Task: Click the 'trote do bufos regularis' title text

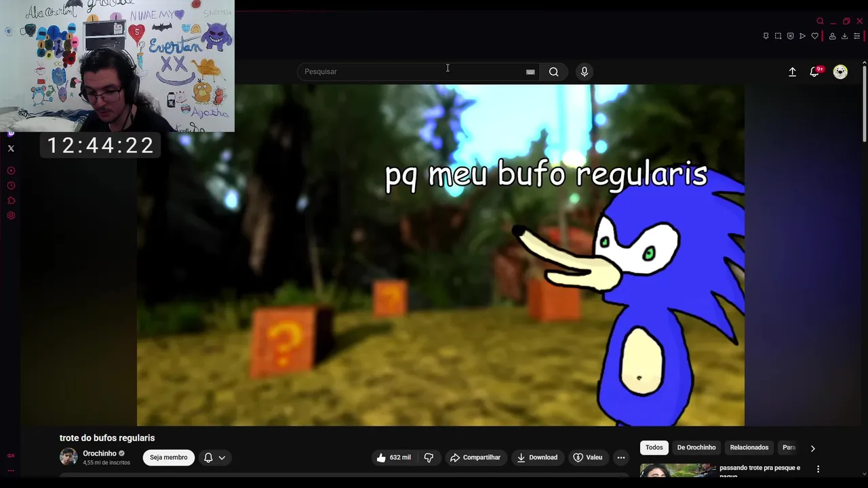Action: (x=107, y=438)
